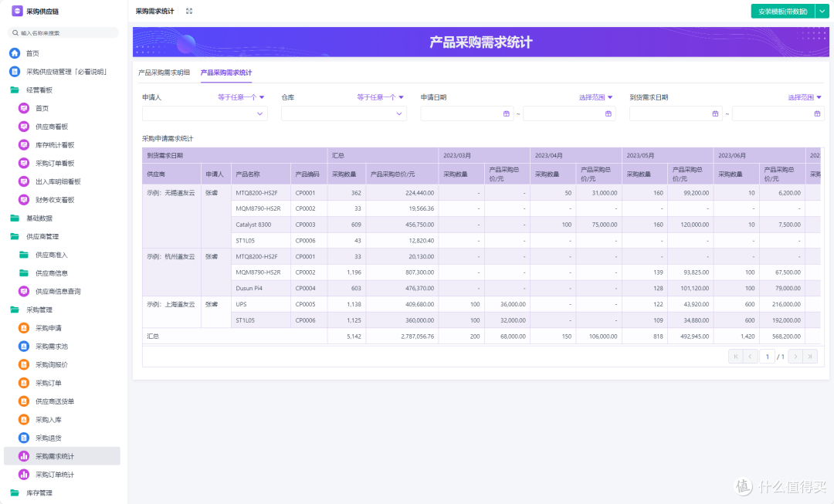This screenshot has height=504, width=834.
Task: Open the 采购订单统计 chart icon
Action: click(x=23, y=474)
